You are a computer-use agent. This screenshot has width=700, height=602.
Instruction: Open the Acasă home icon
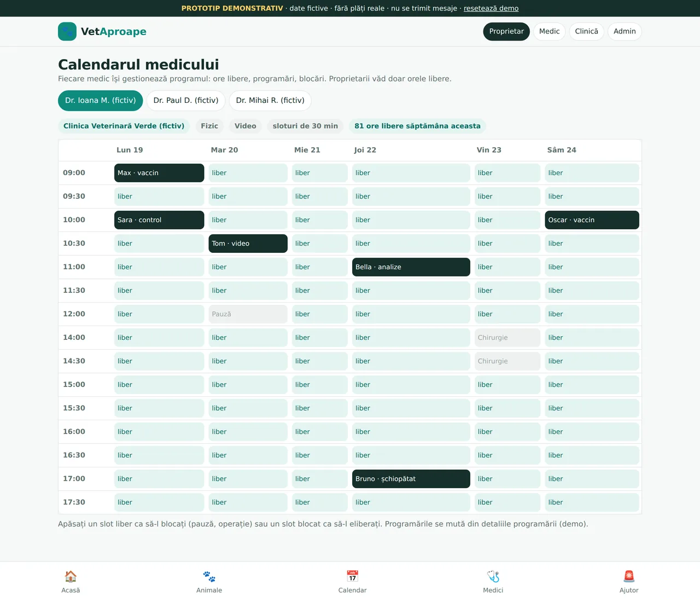point(71,576)
